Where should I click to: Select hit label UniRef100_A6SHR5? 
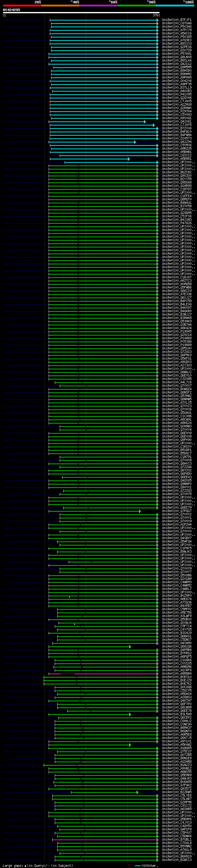[x=176, y=809]
